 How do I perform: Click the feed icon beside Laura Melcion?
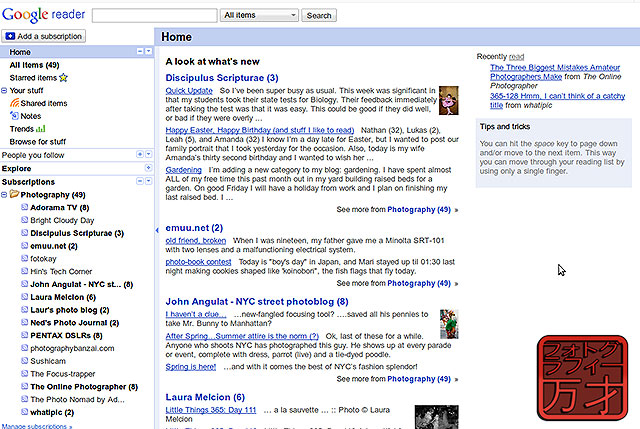(24, 297)
